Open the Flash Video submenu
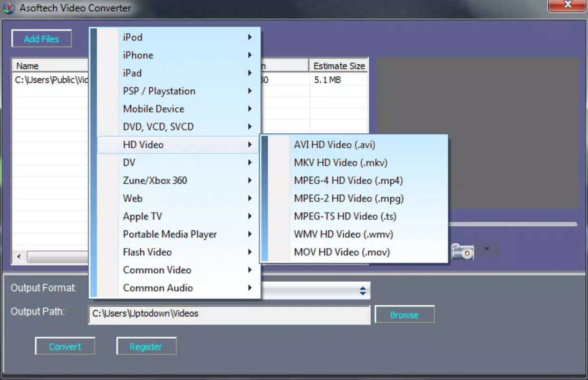 pyautogui.click(x=178, y=252)
